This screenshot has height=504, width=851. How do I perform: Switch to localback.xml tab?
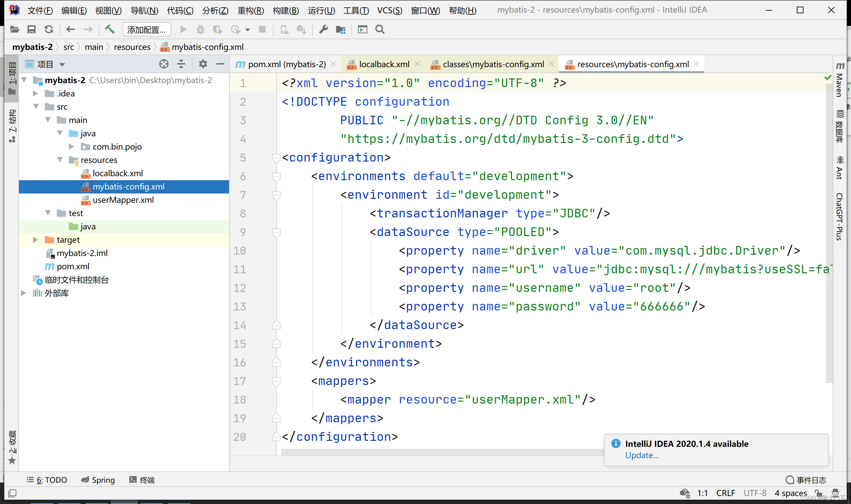tap(384, 64)
